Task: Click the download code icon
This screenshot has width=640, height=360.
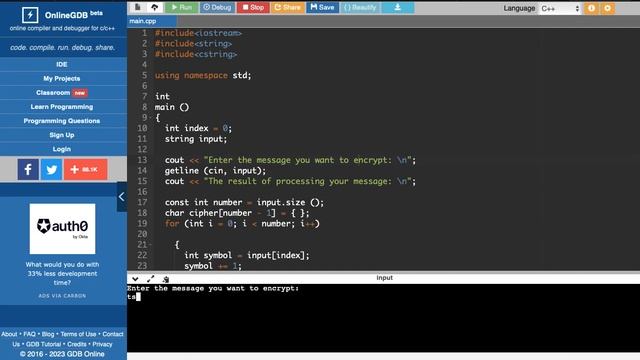Action: coord(398,7)
